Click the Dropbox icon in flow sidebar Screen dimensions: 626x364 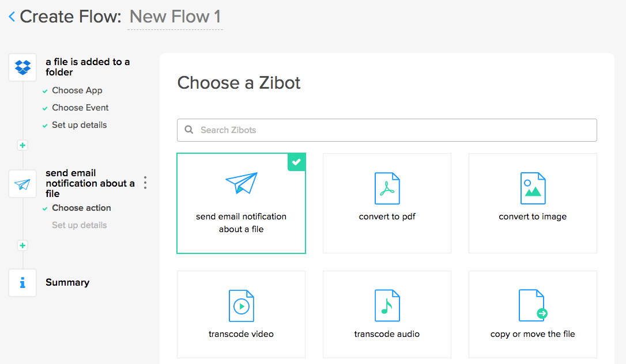click(22, 67)
